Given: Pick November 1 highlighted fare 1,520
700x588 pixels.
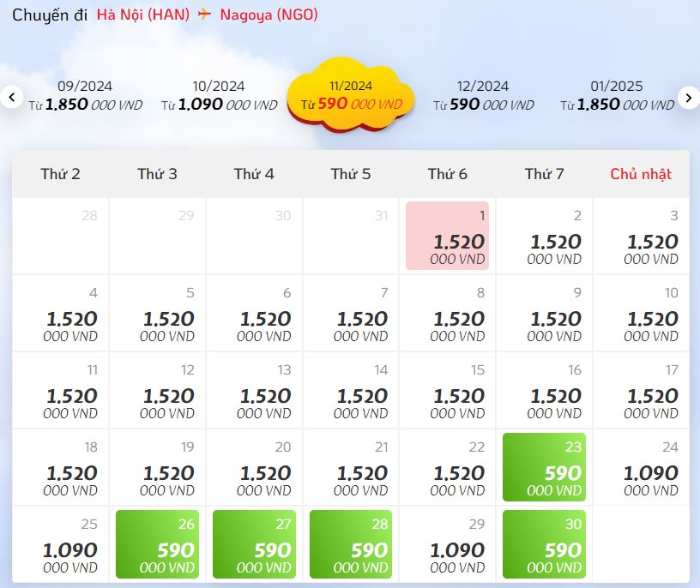Looking at the screenshot, I should pyautogui.click(x=447, y=236).
